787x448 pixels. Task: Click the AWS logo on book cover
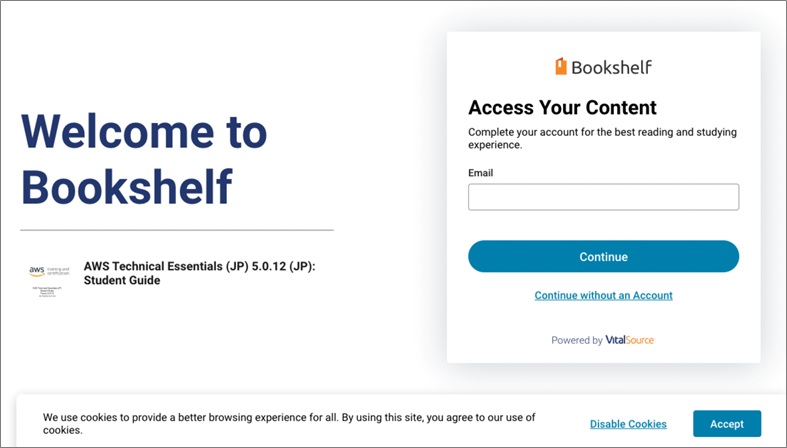click(x=37, y=270)
